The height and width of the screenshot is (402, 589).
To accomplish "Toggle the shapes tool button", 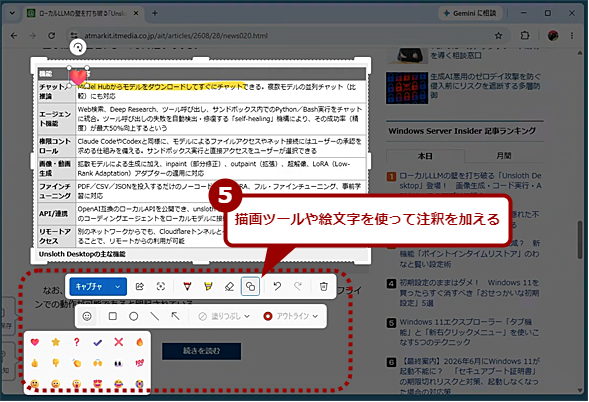I will coord(250,287).
